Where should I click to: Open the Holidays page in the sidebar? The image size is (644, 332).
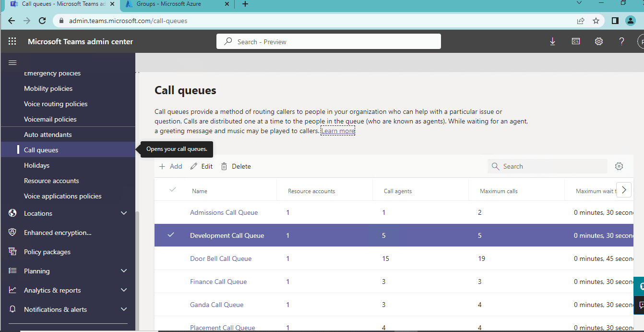pos(36,165)
